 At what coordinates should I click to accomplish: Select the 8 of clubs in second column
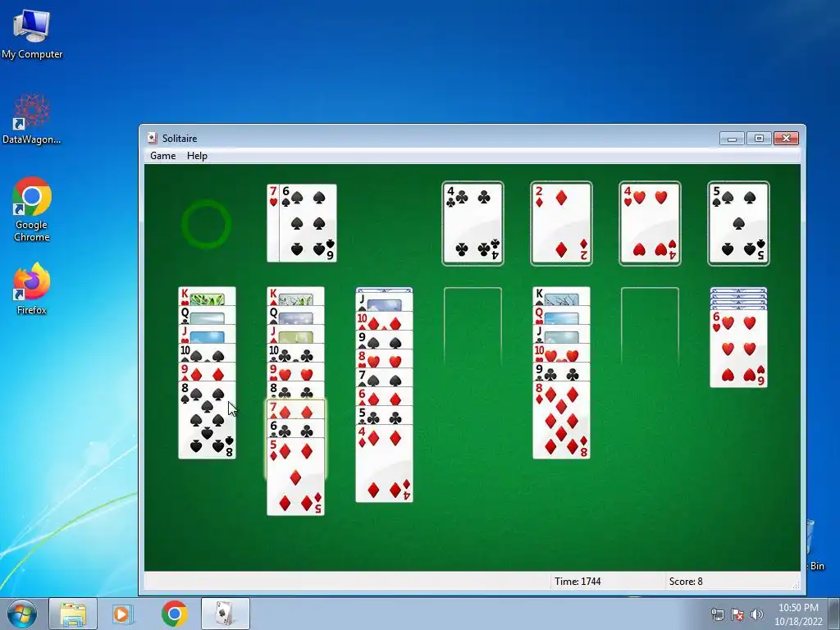(295, 390)
